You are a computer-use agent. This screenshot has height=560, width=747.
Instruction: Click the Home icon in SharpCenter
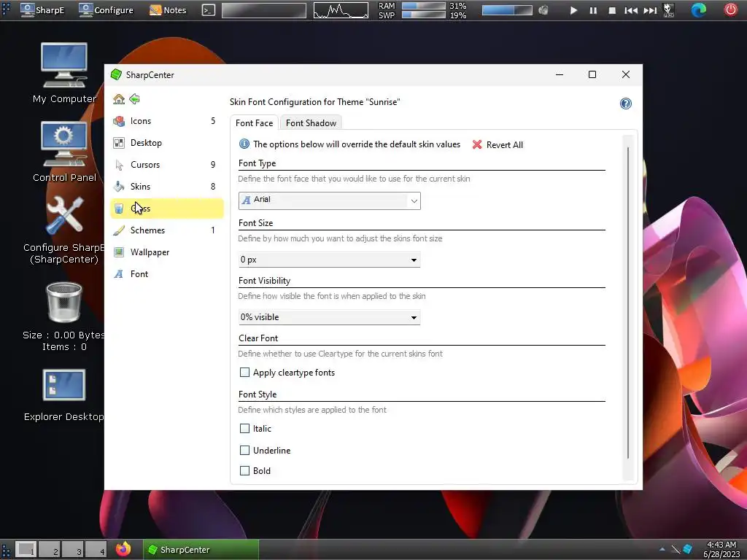[x=119, y=99]
